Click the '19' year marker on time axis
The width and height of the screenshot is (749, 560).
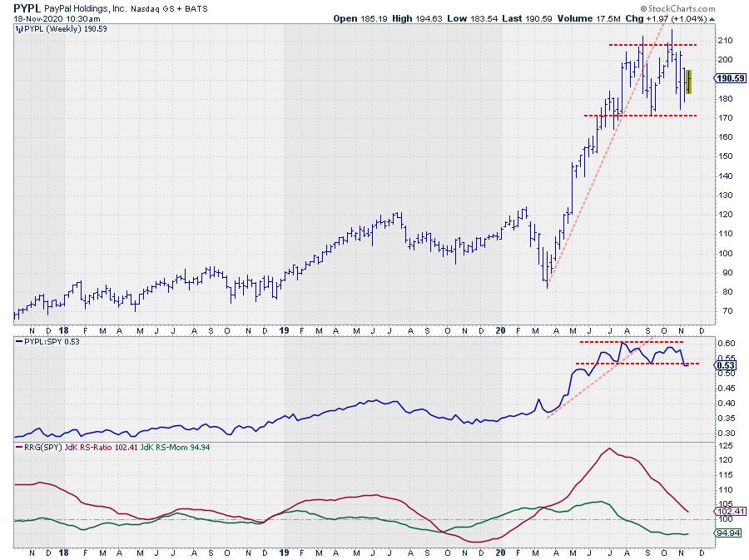[282, 551]
